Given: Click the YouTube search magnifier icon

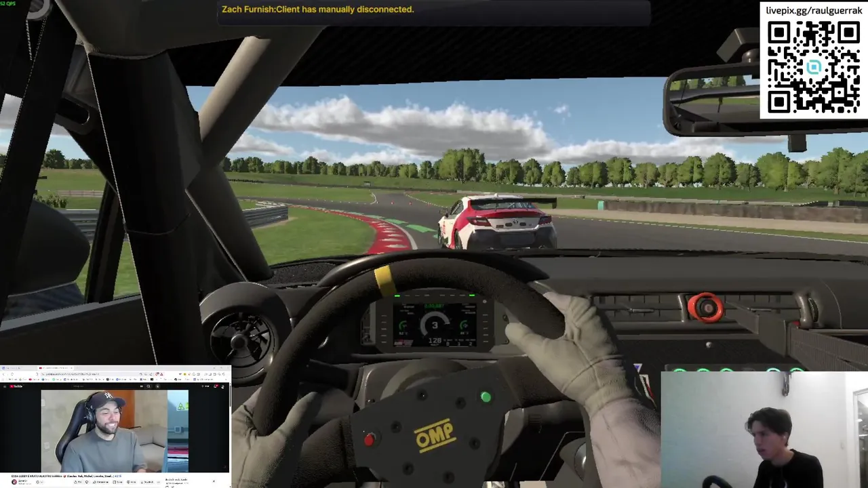Looking at the screenshot, I should tap(149, 386).
